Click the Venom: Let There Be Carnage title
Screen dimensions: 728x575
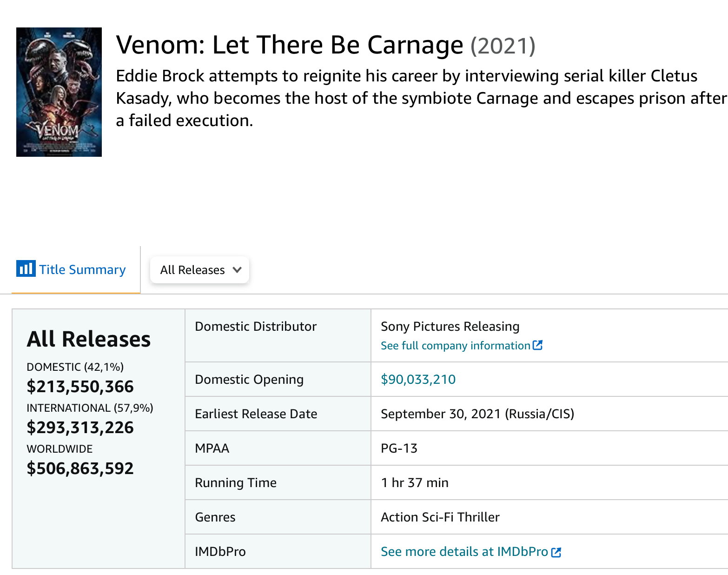click(289, 45)
